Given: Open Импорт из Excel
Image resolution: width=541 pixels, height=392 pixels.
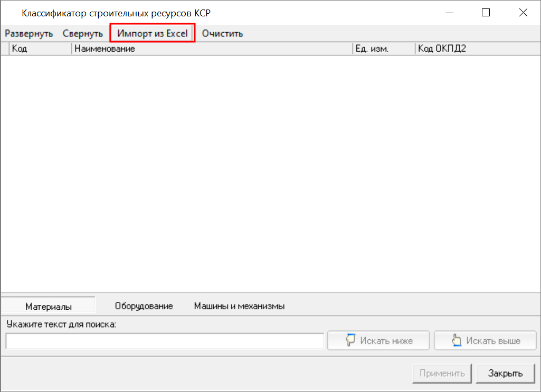Looking at the screenshot, I should 153,33.
